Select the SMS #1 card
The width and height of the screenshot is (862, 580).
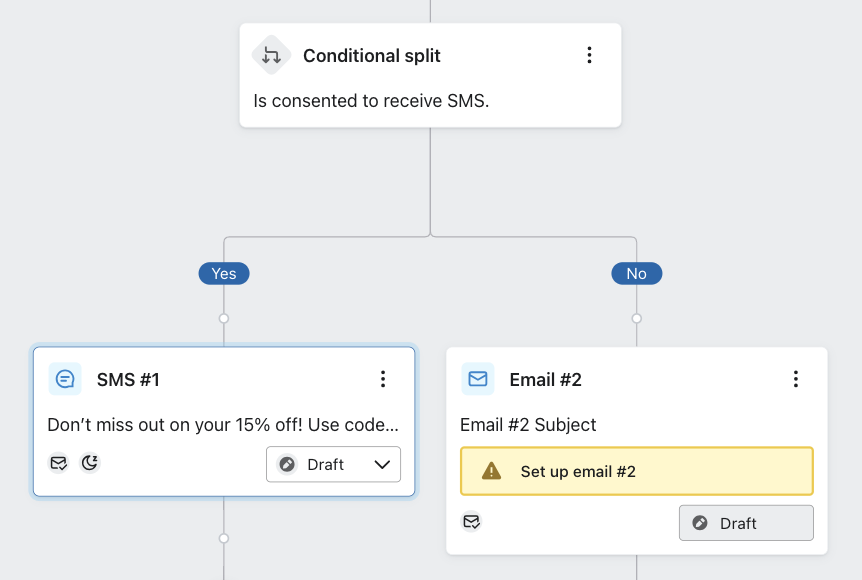click(224, 420)
